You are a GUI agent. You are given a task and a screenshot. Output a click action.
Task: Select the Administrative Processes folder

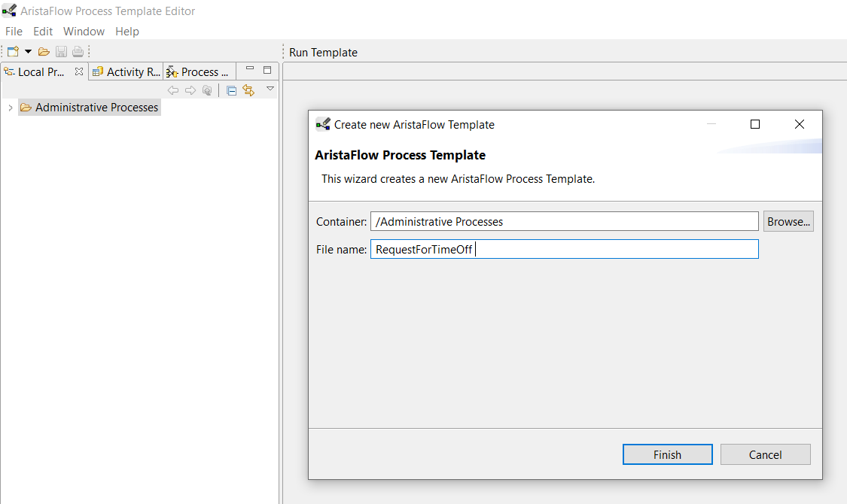90,108
